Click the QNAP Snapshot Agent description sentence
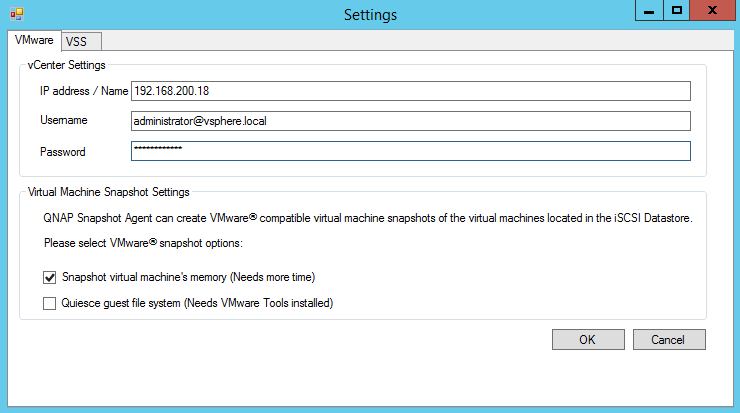Viewport: 740px width, 413px height. pyautogui.click(x=368, y=218)
